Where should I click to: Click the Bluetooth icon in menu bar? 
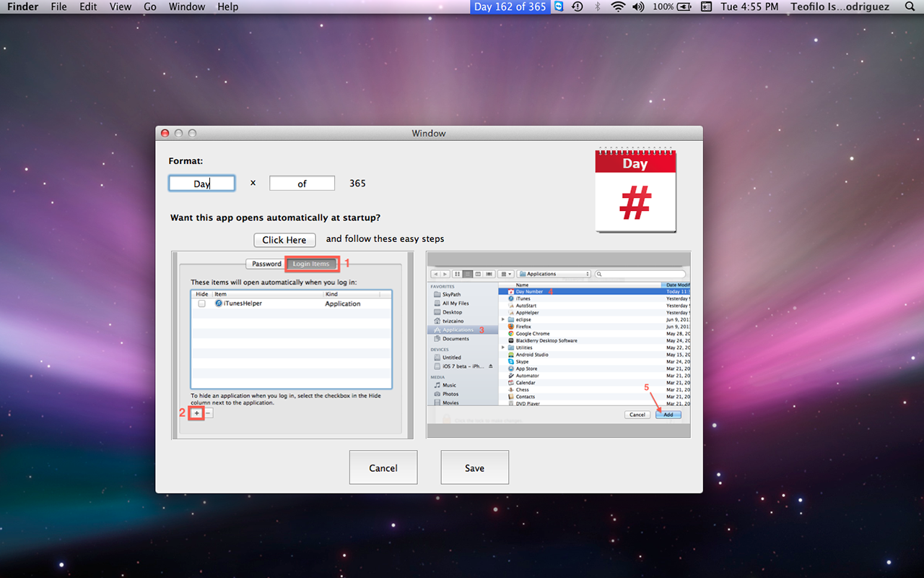point(597,7)
